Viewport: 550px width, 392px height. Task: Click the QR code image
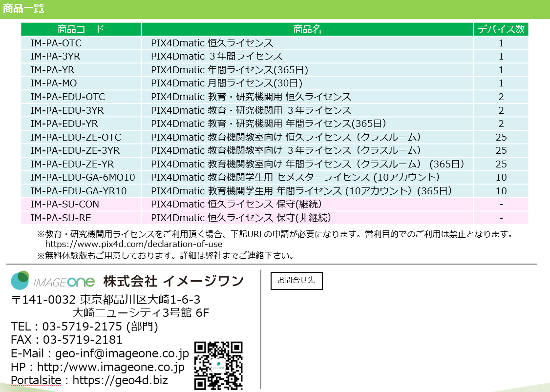[x=218, y=365]
